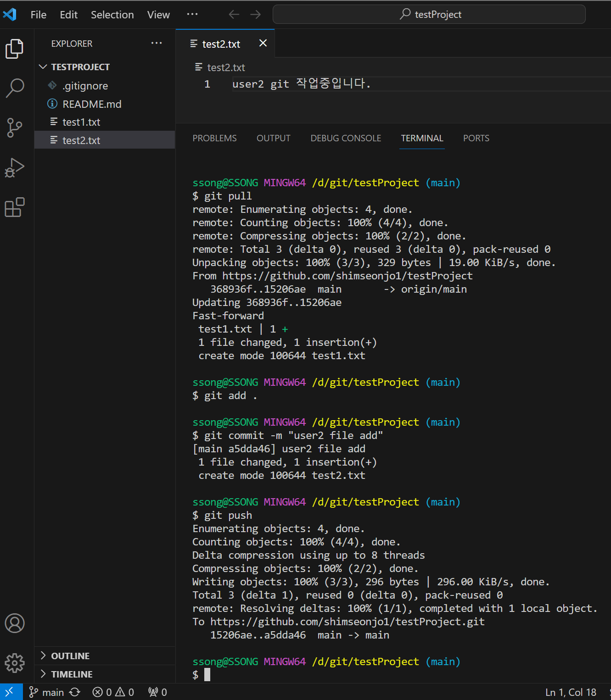611x700 pixels.
Task: Open the Manage gear settings icon
Action: pos(14,663)
